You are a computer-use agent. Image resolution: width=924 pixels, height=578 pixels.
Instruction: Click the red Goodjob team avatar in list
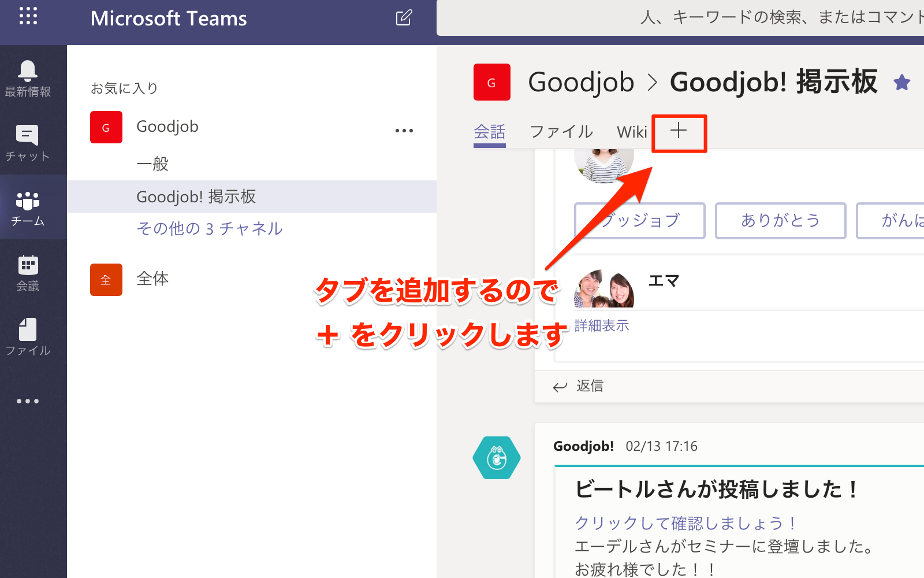[x=106, y=127]
